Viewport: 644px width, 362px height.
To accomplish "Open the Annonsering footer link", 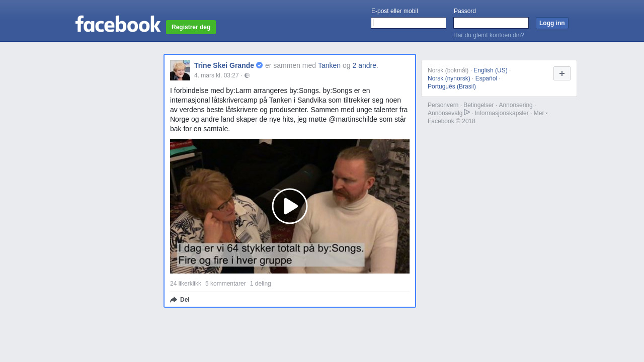I will click(516, 105).
